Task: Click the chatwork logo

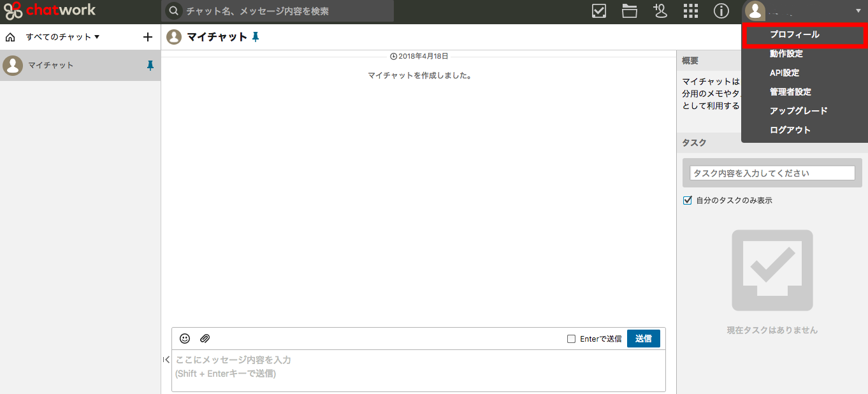Action: [50, 11]
